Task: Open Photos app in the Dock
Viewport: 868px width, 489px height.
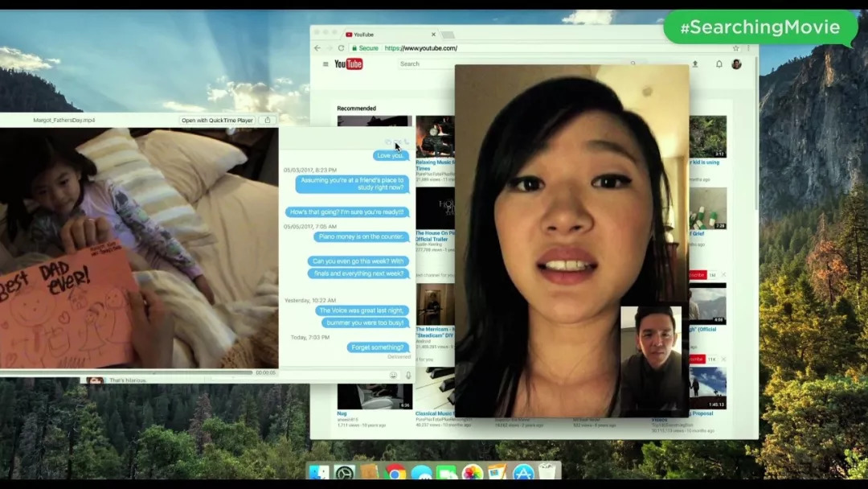Action: click(473, 473)
